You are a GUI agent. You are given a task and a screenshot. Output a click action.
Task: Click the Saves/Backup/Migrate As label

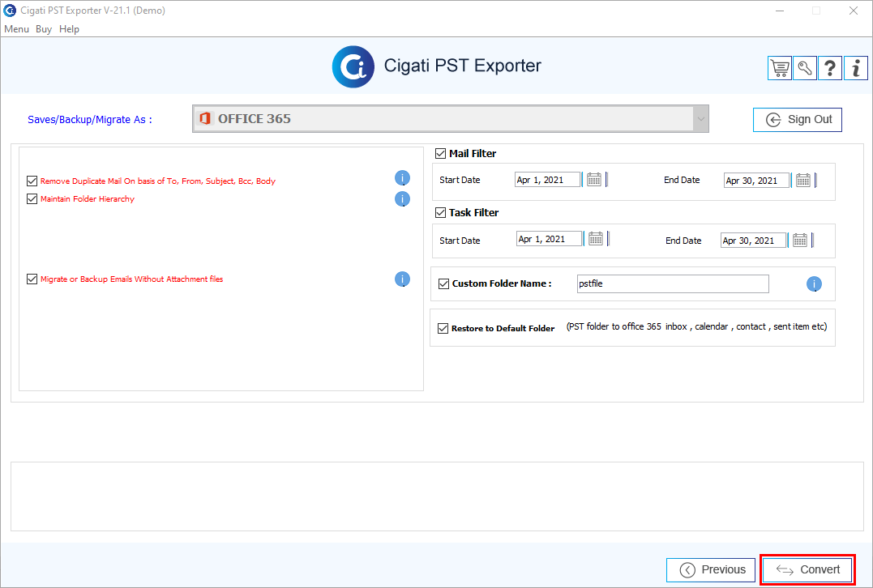pos(90,120)
